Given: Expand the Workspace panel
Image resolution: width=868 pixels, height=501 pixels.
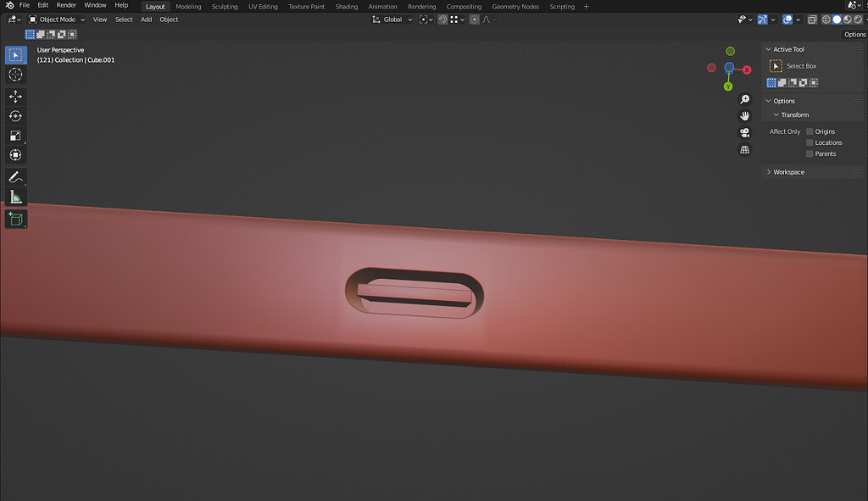Looking at the screenshot, I should click(788, 172).
